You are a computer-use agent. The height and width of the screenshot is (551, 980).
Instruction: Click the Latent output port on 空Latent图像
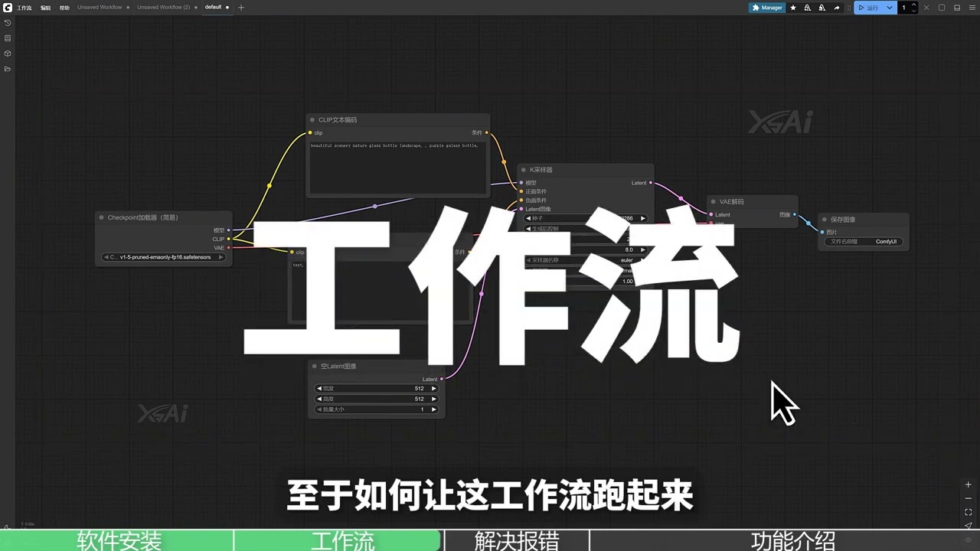point(442,379)
